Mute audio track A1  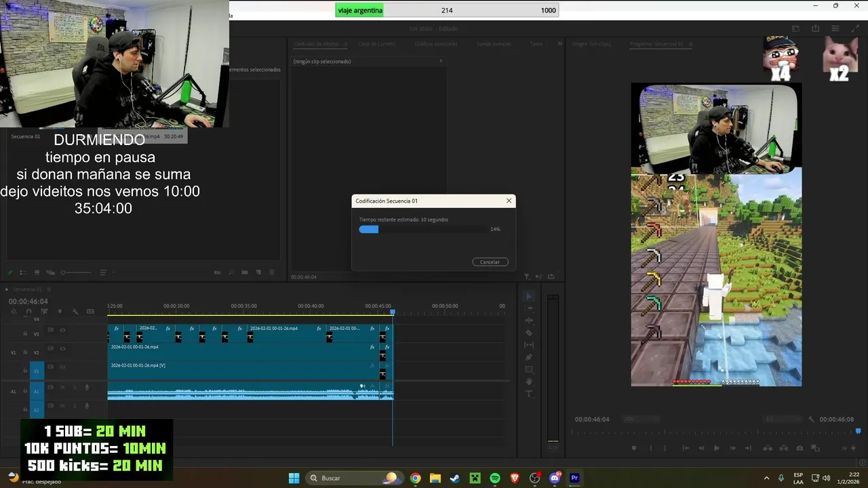pos(62,387)
